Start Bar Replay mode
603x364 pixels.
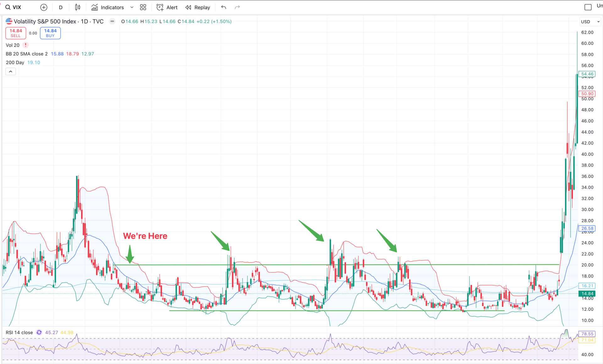click(198, 7)
